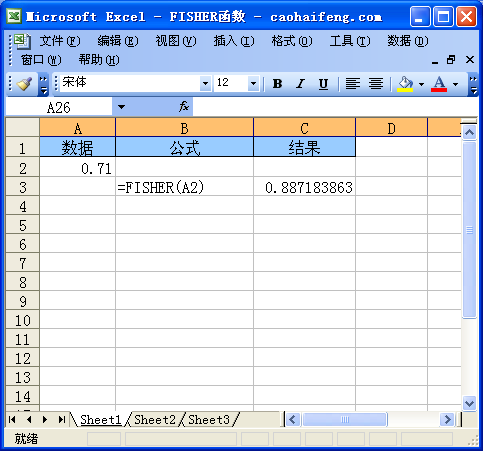Click horizontal scrollbar right arrow

(447, 420)
